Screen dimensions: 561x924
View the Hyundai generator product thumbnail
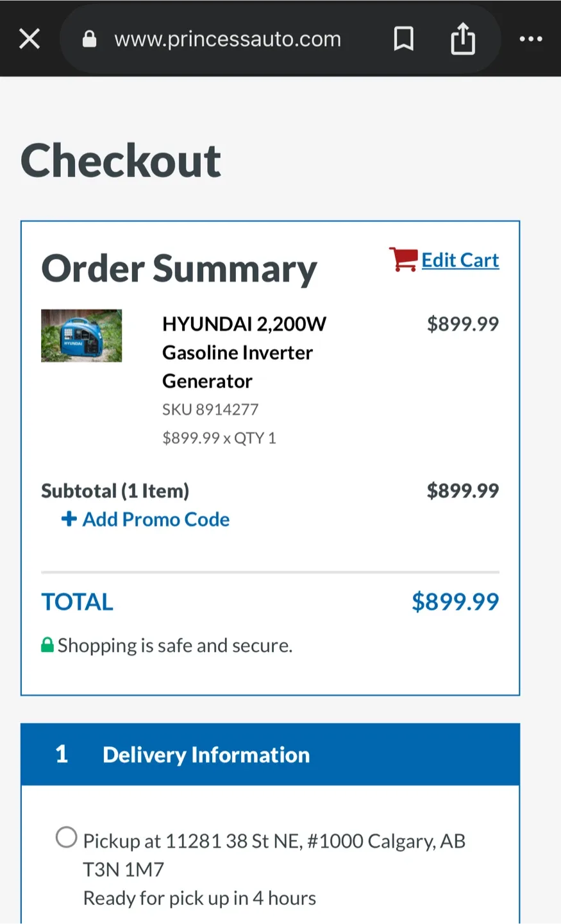pos(81,335)
